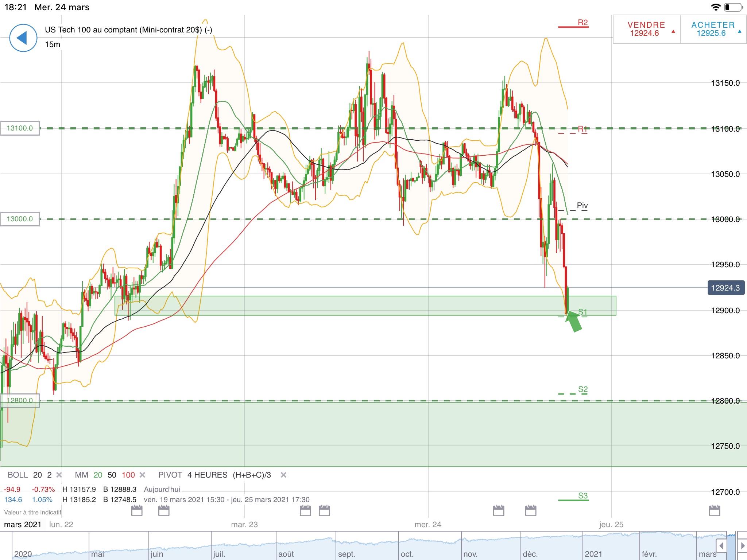
Task: Remove the moving averages indicator
Action: click(143, 475)
